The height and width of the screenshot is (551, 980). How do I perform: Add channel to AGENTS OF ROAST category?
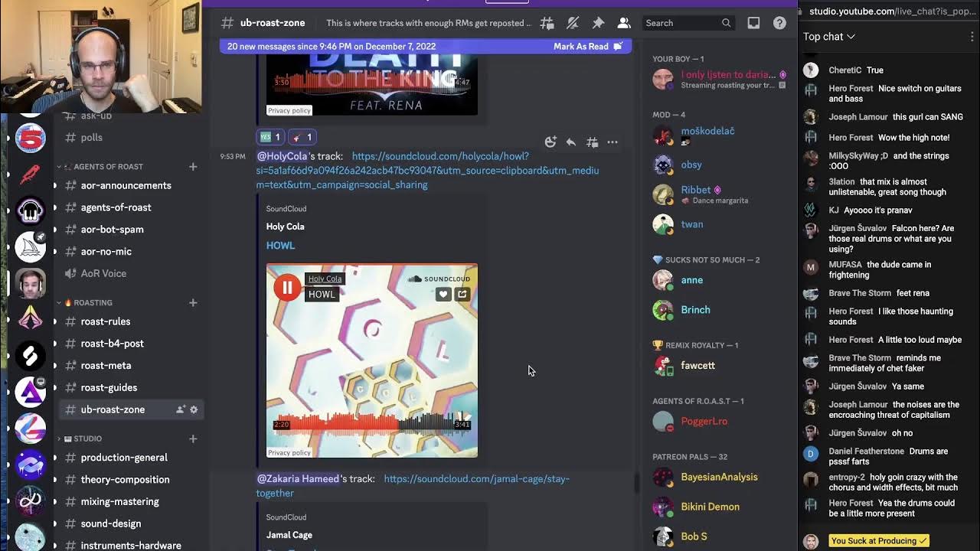[193, 166]
